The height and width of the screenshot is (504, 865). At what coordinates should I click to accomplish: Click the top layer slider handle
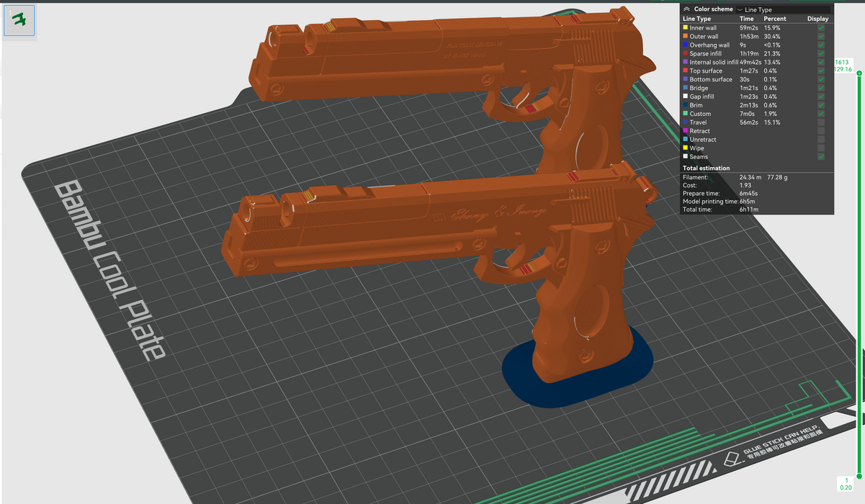click(x=857, y=73)
